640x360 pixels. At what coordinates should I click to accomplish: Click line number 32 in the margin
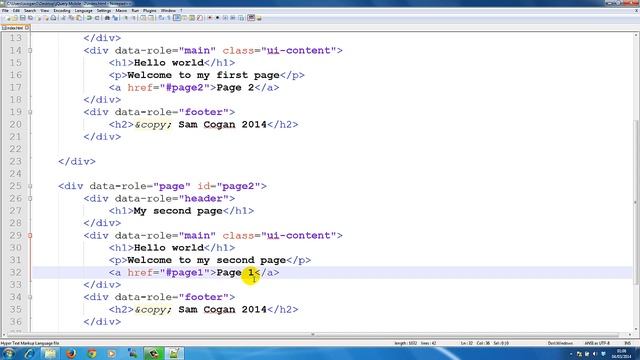15,272
